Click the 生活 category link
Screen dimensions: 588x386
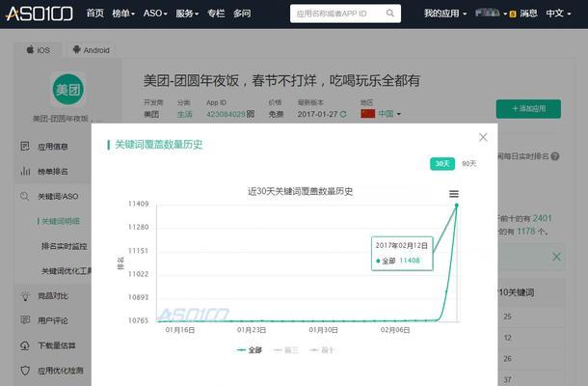point(184,114)
